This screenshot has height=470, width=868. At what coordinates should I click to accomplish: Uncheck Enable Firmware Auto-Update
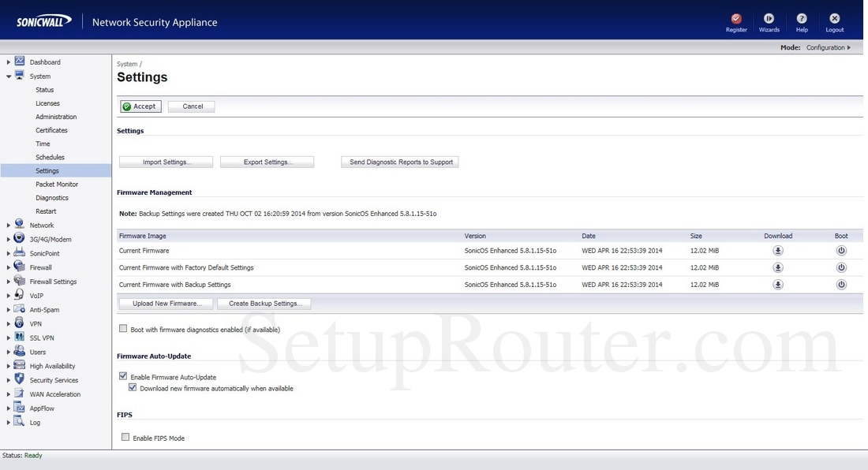123,377
